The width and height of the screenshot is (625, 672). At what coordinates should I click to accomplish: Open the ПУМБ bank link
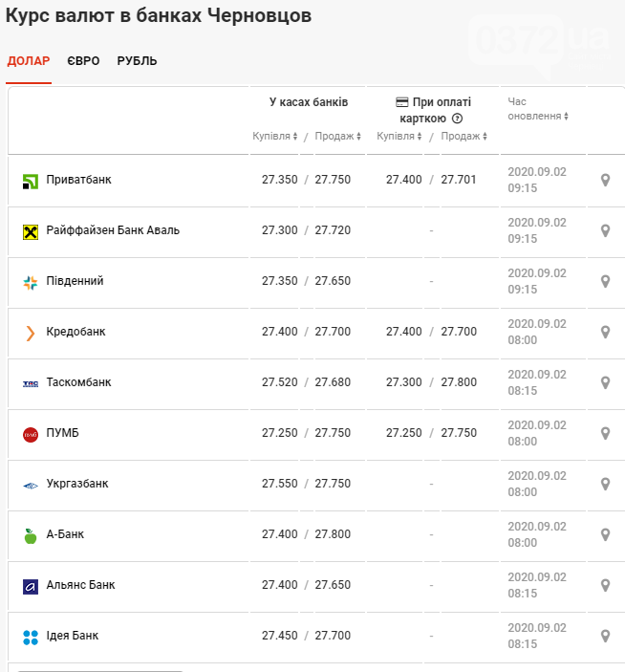tap(62, 432)
